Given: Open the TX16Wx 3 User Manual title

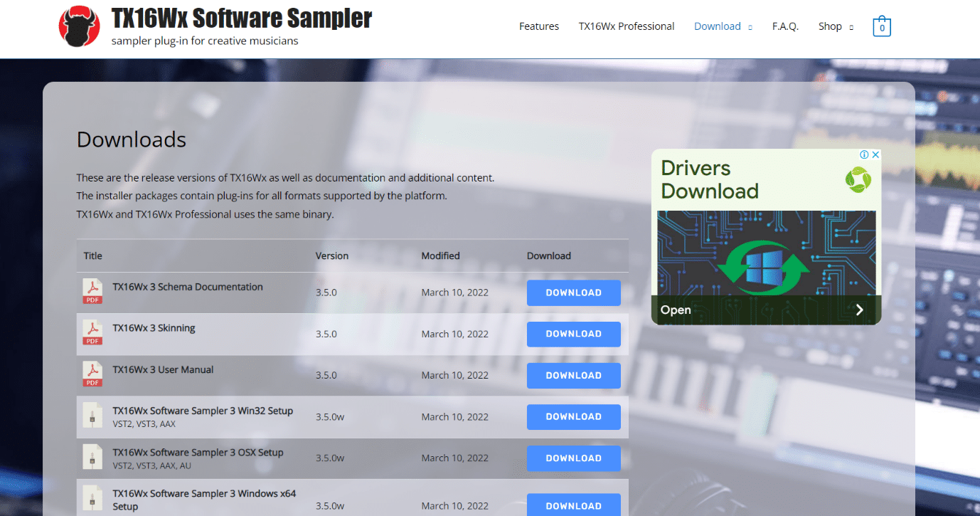Looking at the screenshot, I should 163,369.
